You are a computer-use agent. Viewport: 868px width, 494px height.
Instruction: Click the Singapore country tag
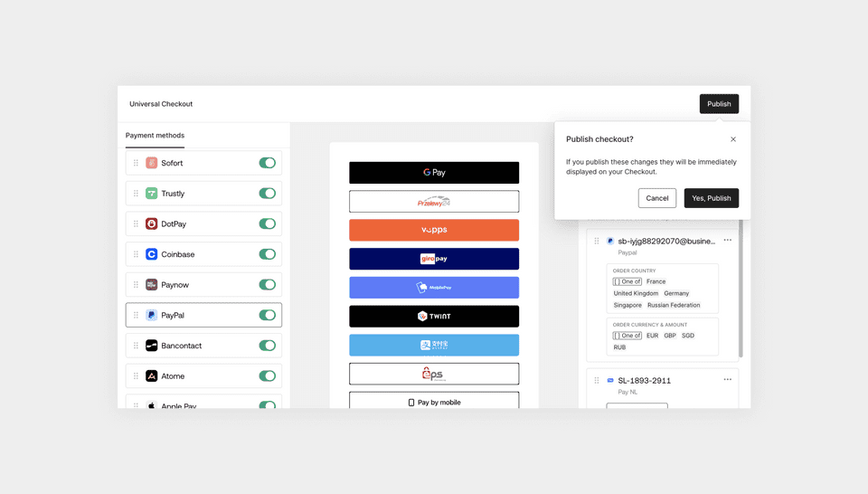(627, 305)
